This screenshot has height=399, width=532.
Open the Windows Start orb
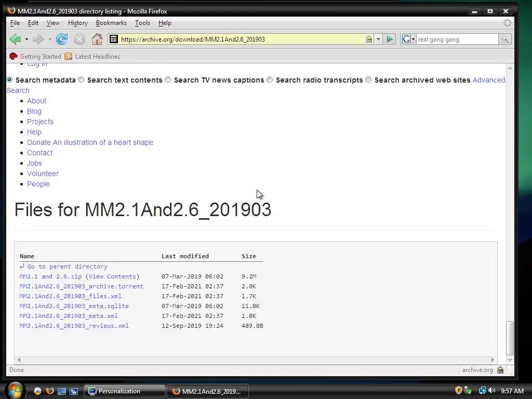[x=15, y=391]
